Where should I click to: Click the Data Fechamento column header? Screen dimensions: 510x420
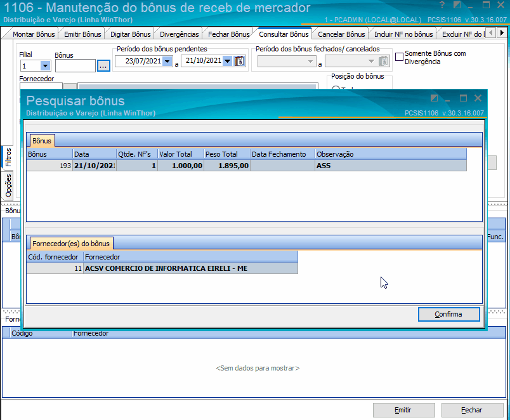283,154
